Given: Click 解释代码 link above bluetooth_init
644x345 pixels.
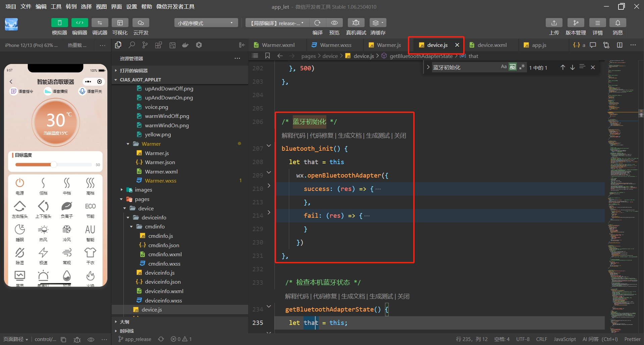Looking at the screenshot, I should (x=293, y=136).
